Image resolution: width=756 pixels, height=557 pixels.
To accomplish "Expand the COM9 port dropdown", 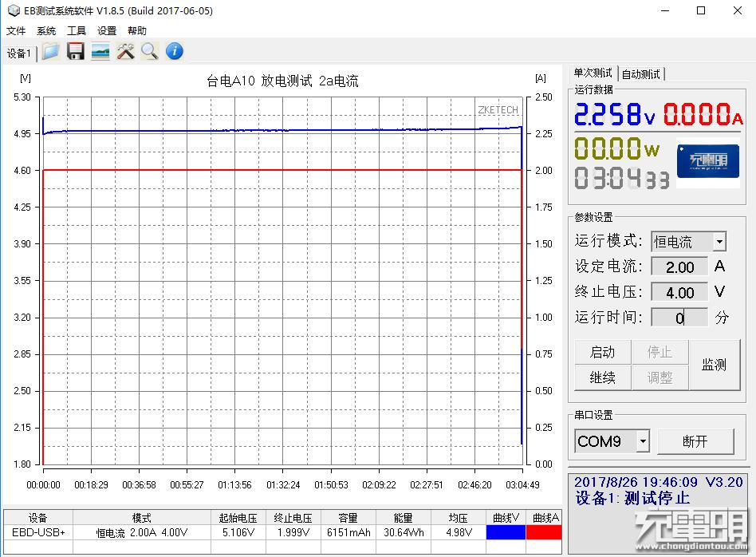I will point(642,440).
